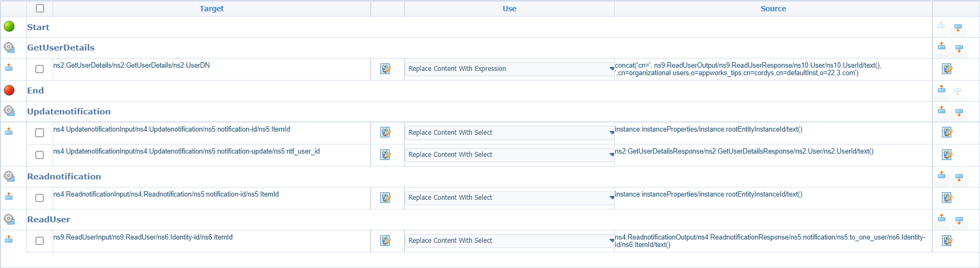Click the gear icon beside Readnotification

tap(9, 176)
